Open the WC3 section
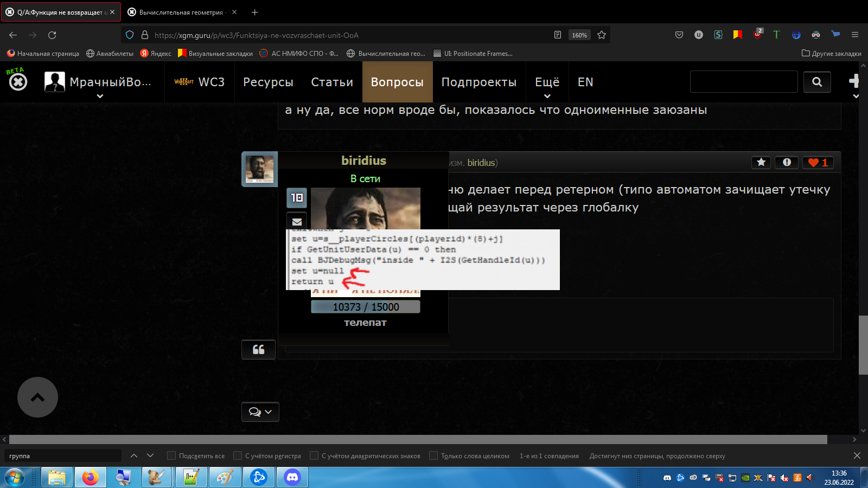The width and height of the screenshot is (868, 488). pos(200,82)
